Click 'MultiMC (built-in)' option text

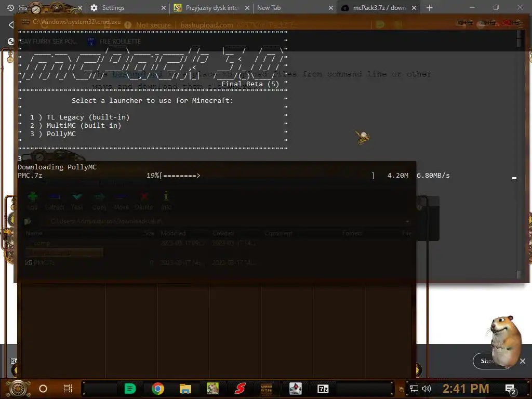(x=84, y=126)
